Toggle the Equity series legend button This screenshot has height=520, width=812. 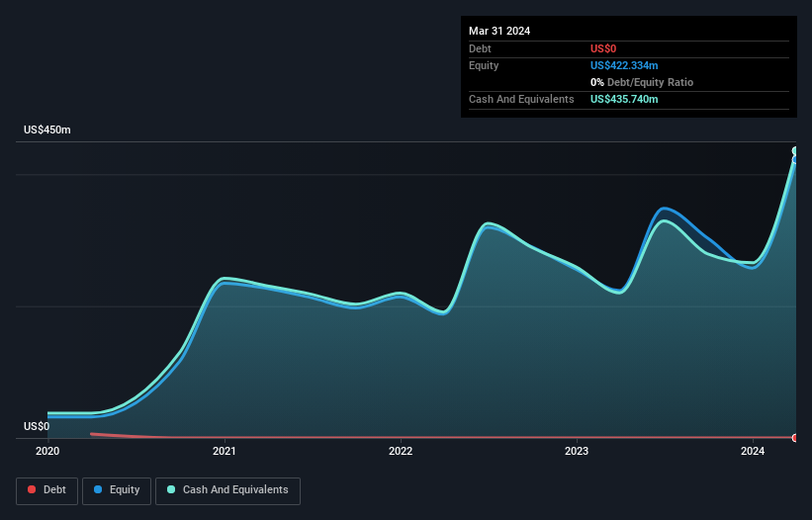(117, 490)
